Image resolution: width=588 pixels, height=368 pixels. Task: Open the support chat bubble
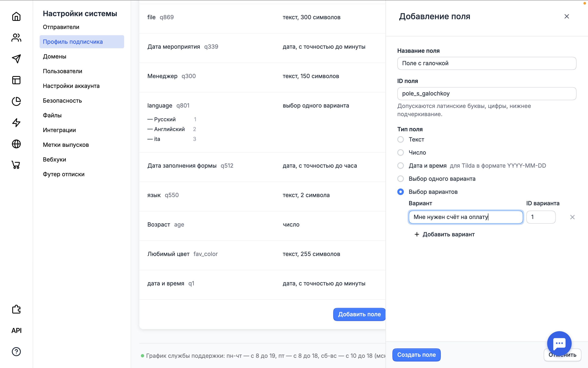coord(559,343)
